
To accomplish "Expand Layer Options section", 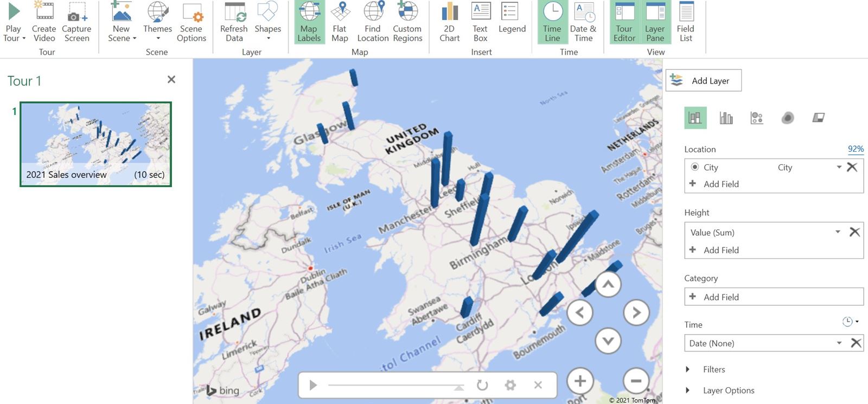I will [688, 390].
